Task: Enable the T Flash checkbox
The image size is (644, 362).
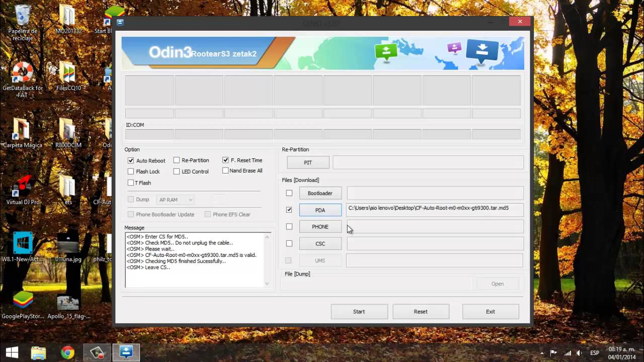Action: pyautogui.click(x=131, y=183)
